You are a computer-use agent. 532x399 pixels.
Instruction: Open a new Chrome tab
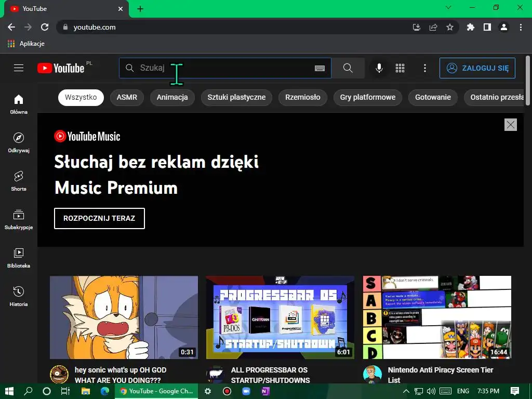pyautogui.click(x=140, y=9)
